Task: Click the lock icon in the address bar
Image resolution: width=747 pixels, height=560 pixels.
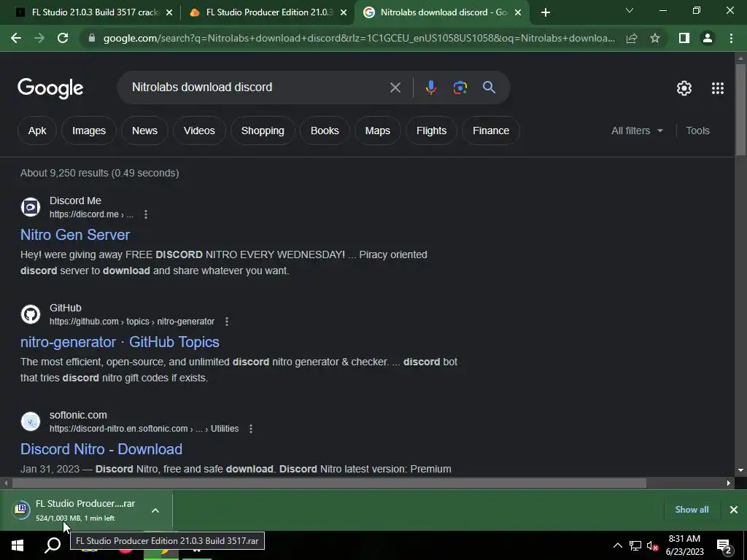Action: pos(92,38)
